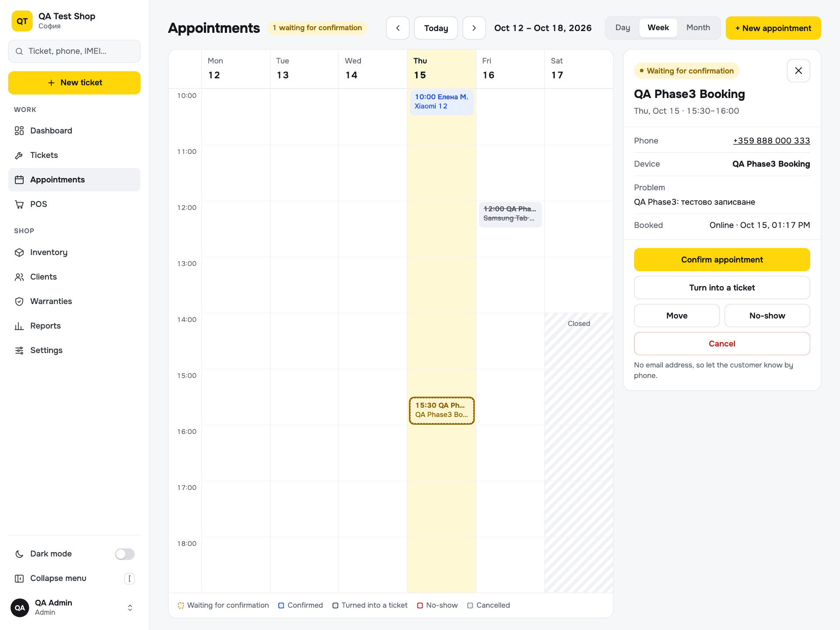Click the Today button
The width and height of the screenshot is (840, 630).
point(436,28)
